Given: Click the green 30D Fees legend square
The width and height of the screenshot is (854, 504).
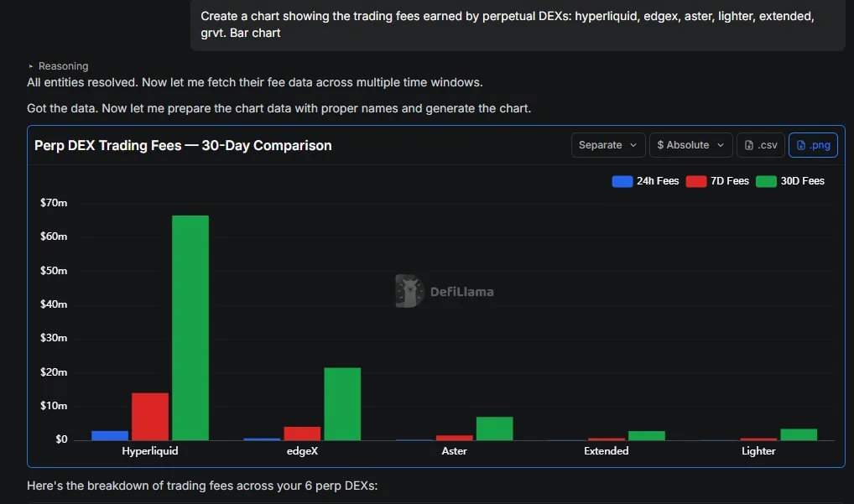Looking at the screenshot, I should click(764, 180).
